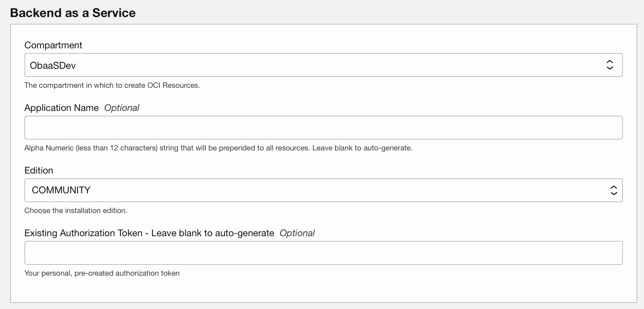The height and width of the screenshot is (309, 644).
Task: Click the Optional tag beside Application Name
Action: click(122, 108)
